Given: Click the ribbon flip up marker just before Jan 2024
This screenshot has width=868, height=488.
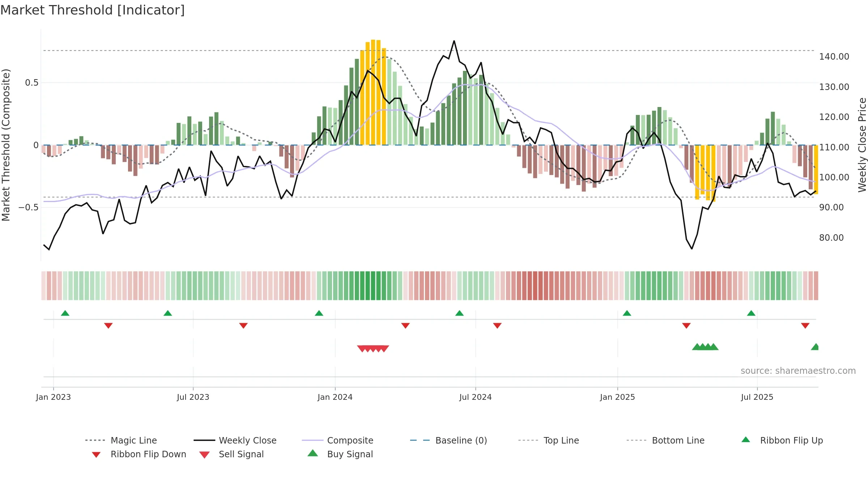Looking at the screenshot, I should (x=319, y=313).
